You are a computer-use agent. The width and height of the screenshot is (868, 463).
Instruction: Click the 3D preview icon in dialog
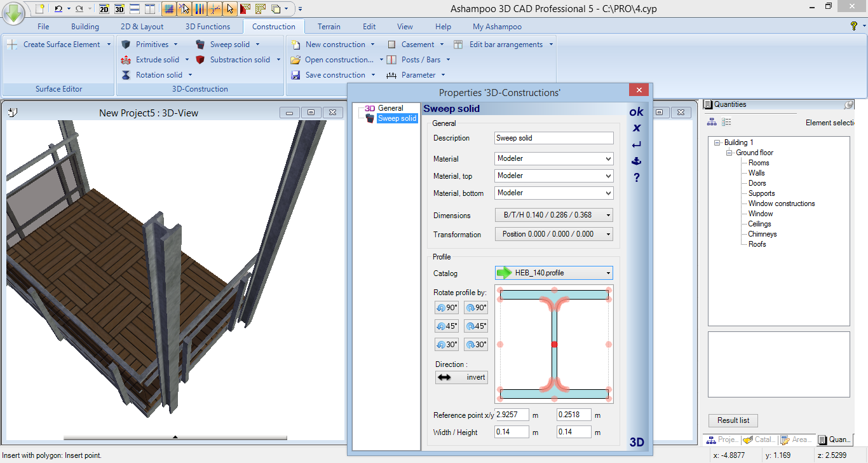(636, 442)
